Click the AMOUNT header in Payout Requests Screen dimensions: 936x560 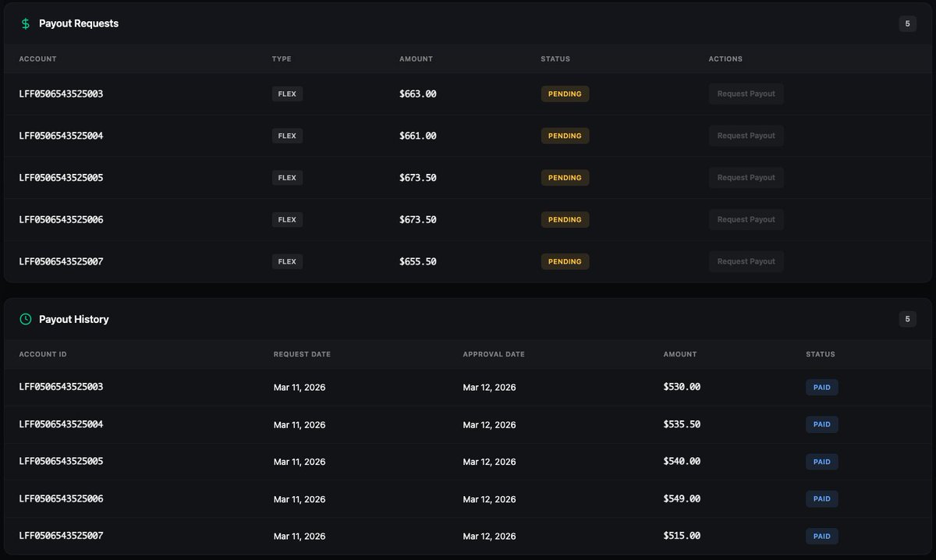(x=416, y=59)
